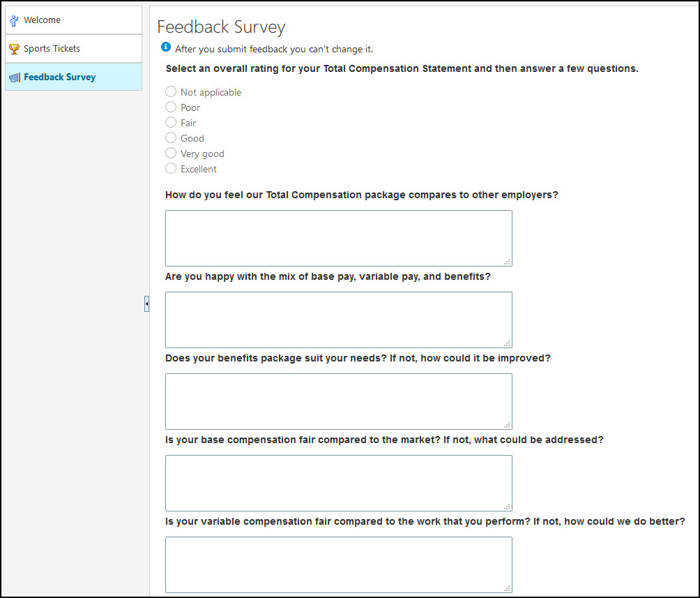
Task: Select the Poor rating option
Action: coord(171,107)
